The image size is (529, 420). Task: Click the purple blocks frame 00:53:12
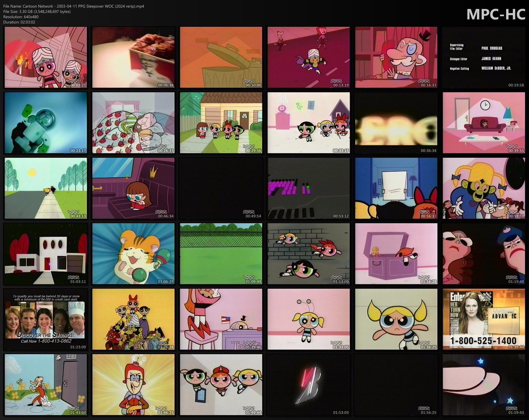tap(308, 189)
